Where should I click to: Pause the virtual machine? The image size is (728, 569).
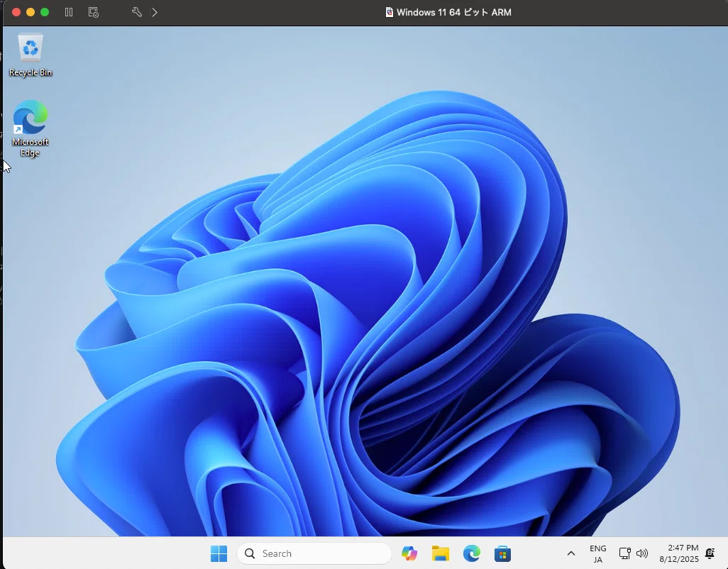tap(69, 12)
